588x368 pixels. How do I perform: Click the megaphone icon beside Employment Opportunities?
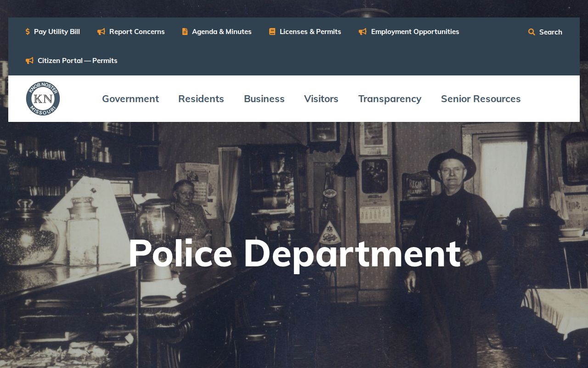click(362, 32)
